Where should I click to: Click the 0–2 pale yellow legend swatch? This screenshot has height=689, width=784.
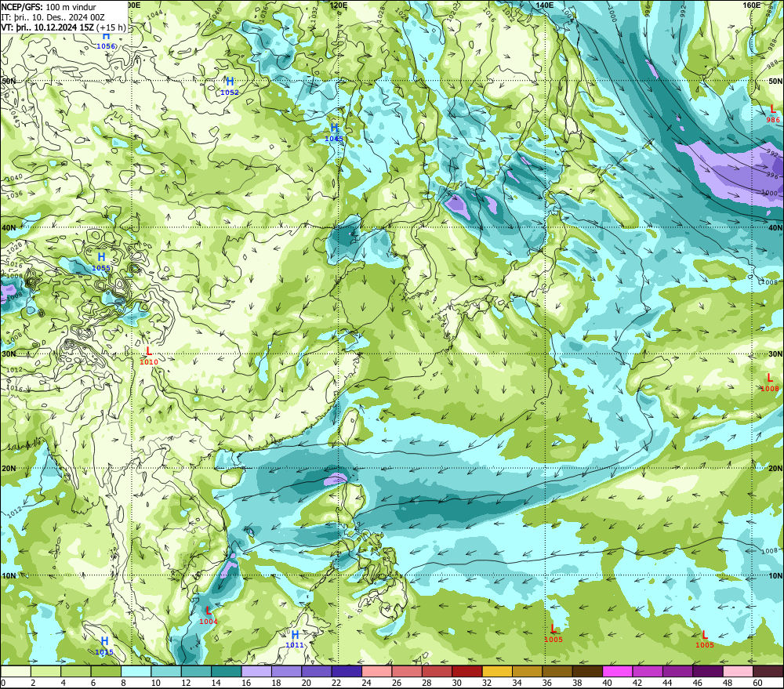click(x=16, y=672)
